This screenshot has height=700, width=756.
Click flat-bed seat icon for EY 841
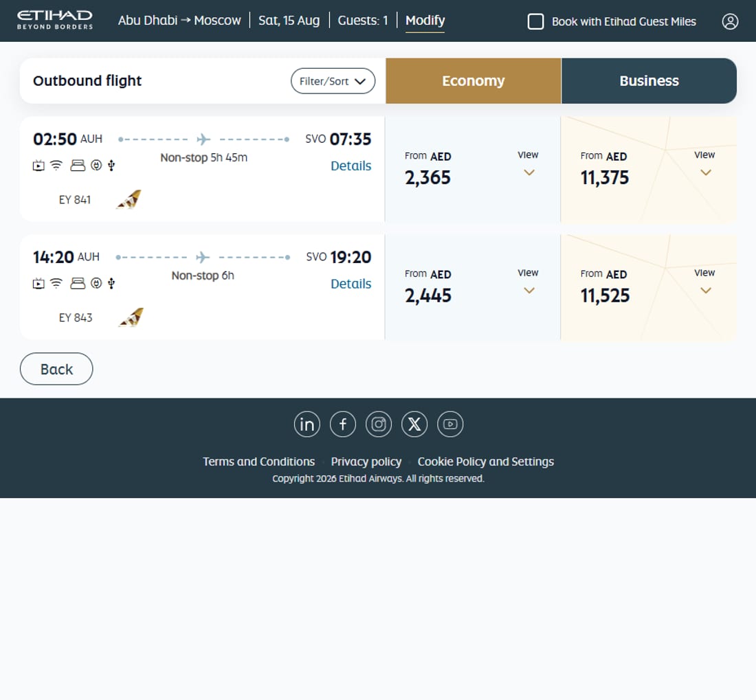[x=78, y=166]
